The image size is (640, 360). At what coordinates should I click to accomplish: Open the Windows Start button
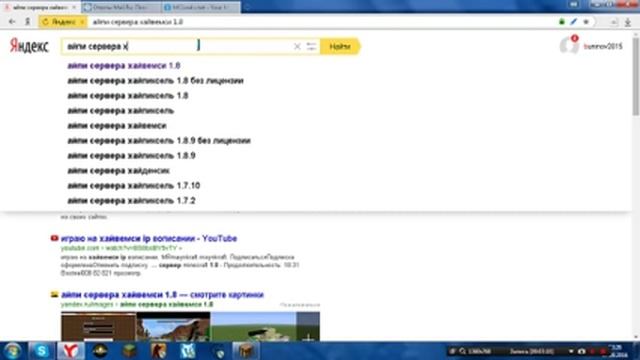point(12,351)
